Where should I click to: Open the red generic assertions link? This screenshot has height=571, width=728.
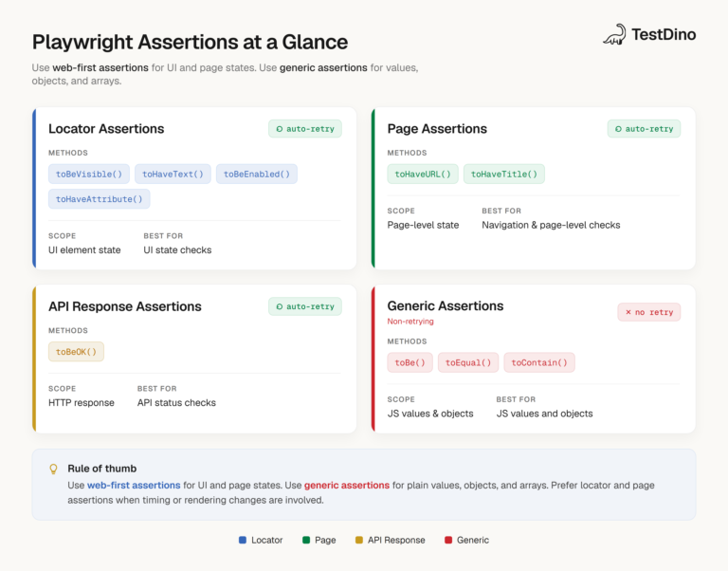[347, 485]
